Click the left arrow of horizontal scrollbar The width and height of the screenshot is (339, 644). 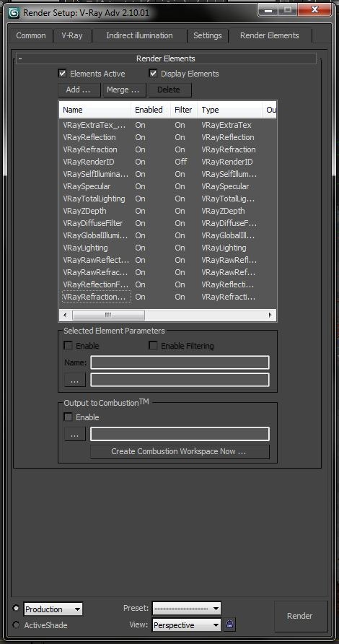click(x=65, y=315)
